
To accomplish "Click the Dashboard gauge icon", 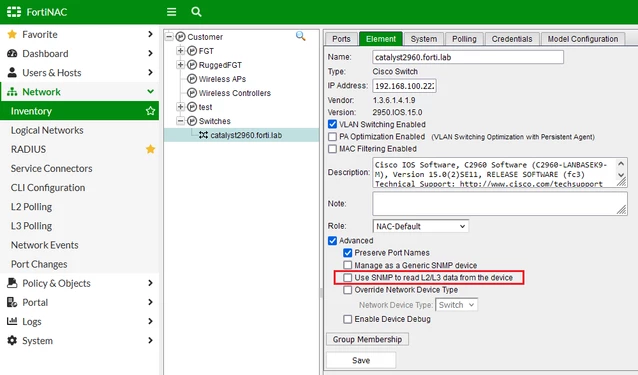I will (x=12, y=53).
